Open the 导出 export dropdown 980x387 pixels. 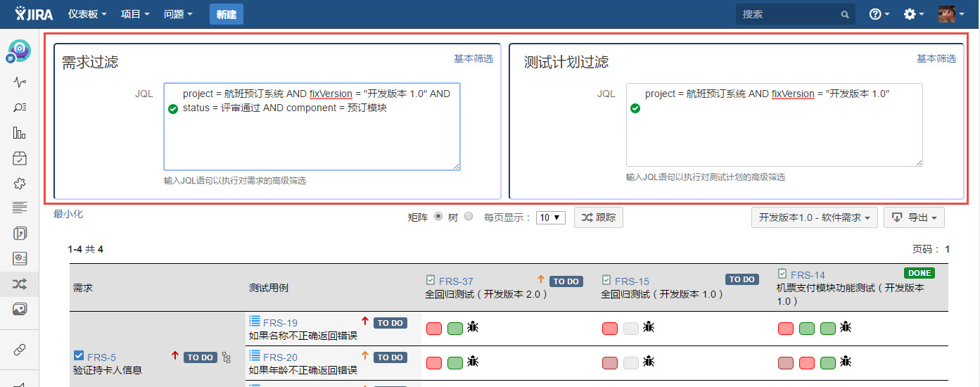[914, 217]
